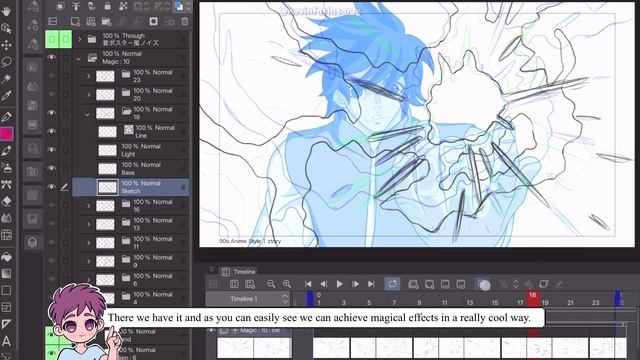
Task: Step to the next frame
Action: coord(355,284)
